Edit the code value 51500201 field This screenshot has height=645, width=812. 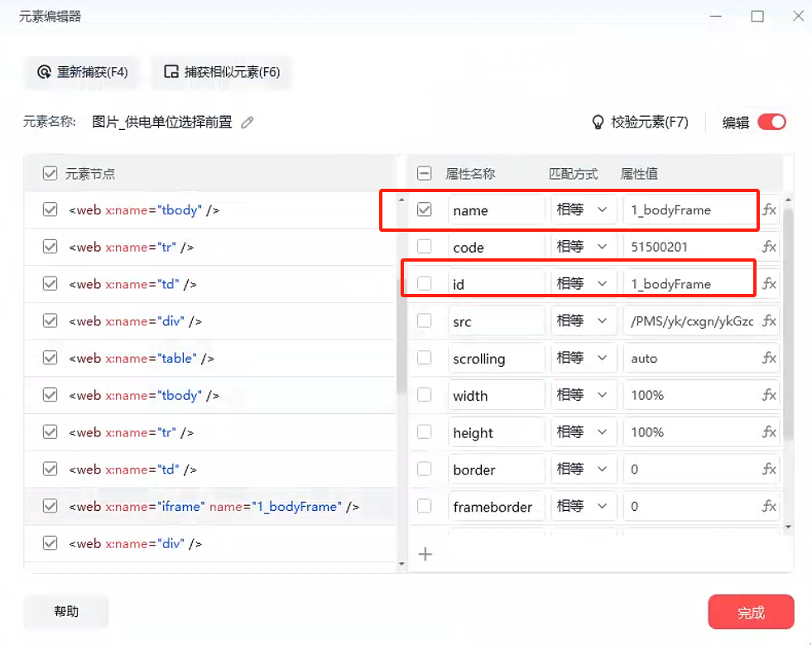(x=691, y=247)
